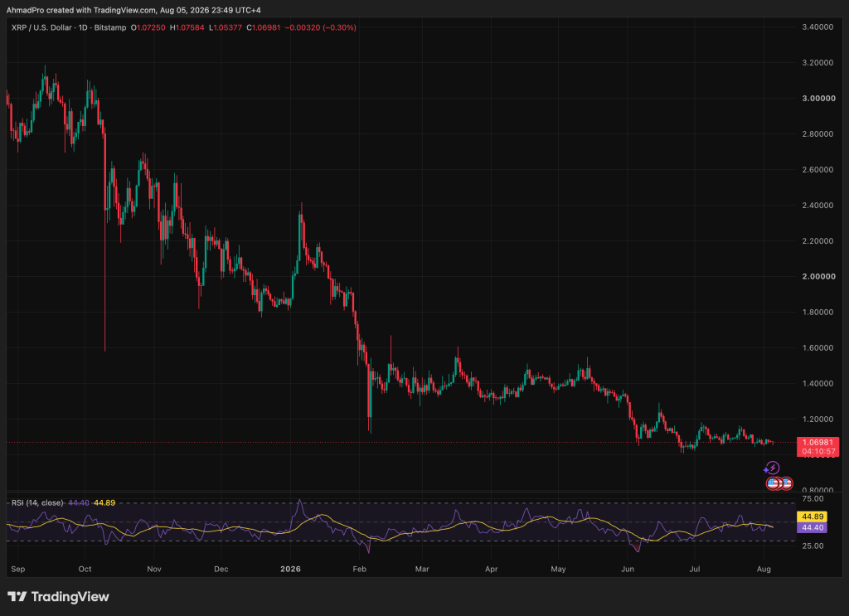Click the low value L1.05377
This screenshot has width=849, height=616.
(x=226, y=27)
